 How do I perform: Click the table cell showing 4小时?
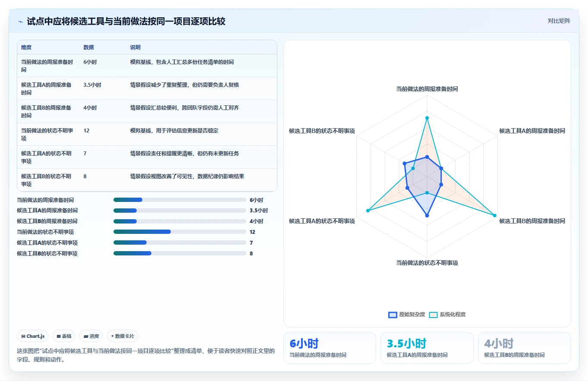tap(90, 108)
